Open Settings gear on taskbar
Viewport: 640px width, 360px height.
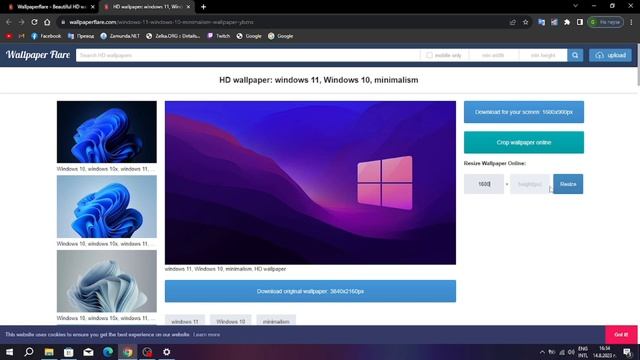click(167, 352)
